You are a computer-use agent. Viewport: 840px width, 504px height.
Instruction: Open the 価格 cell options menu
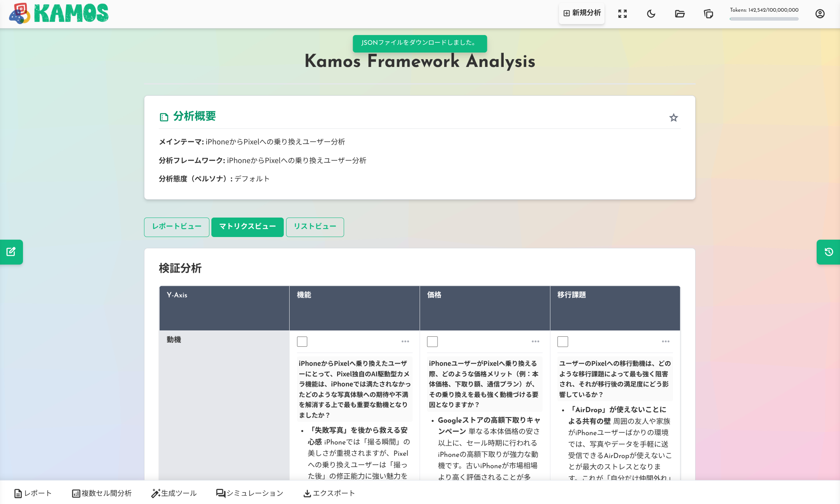pyautogui.click(x=535, y=341)
